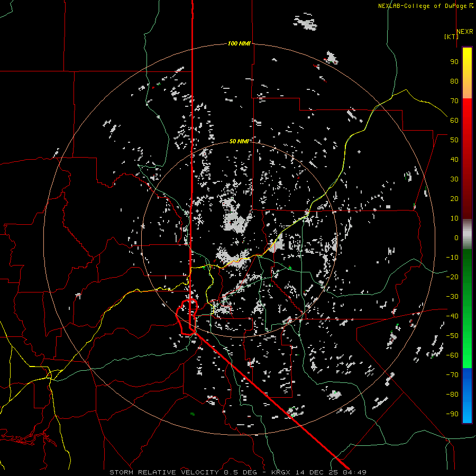Click the 0.5 DEG elevation text

coord(240,472)
